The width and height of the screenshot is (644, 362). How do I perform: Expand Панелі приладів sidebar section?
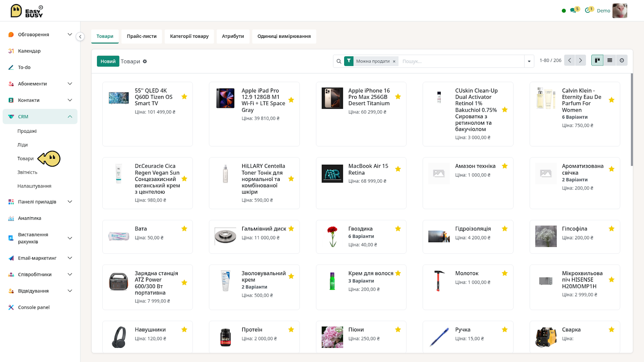point(70,202)
